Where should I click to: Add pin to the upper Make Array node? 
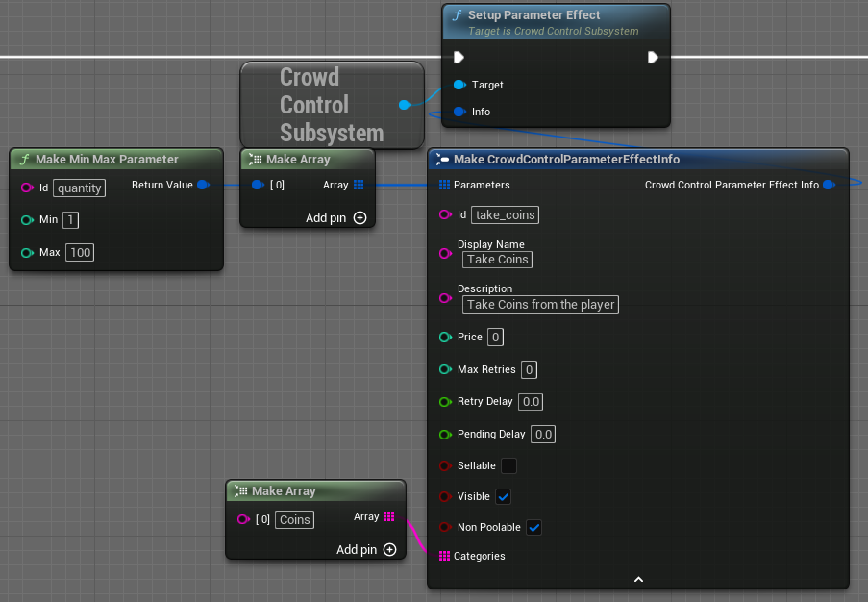point(360,218)
